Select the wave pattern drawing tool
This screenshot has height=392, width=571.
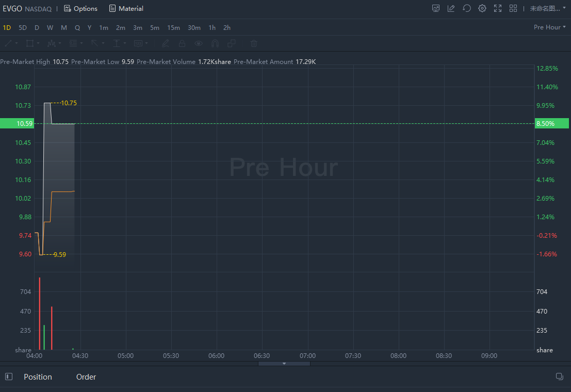(x=52, y=43)
